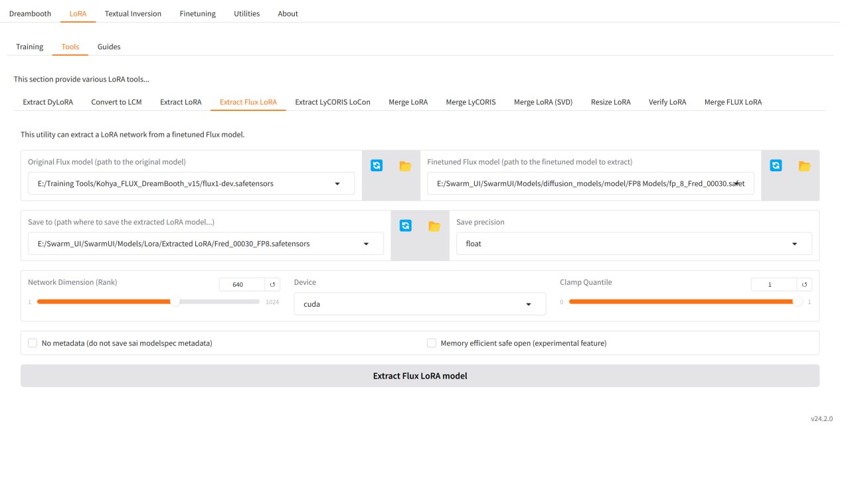Click the "This section provide various LoRA tools..." text
Image resolution: width=850 pixels, height=504 pixels.
[x=82, y=79]
